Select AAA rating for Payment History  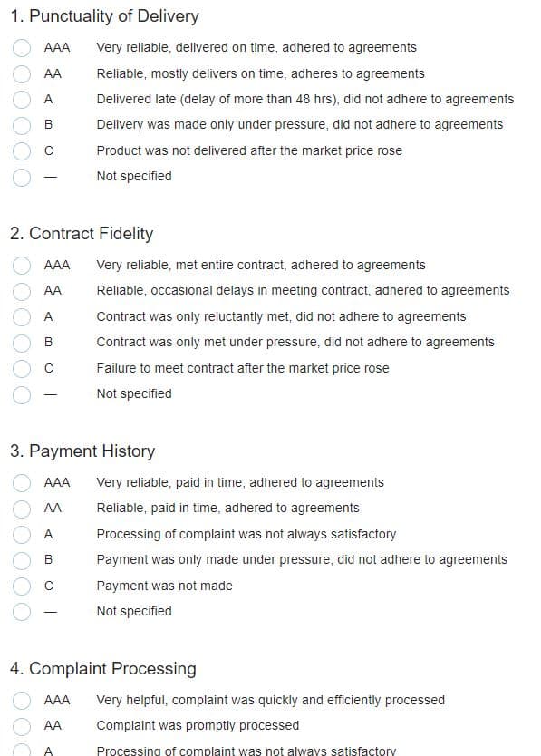point(22,482)
